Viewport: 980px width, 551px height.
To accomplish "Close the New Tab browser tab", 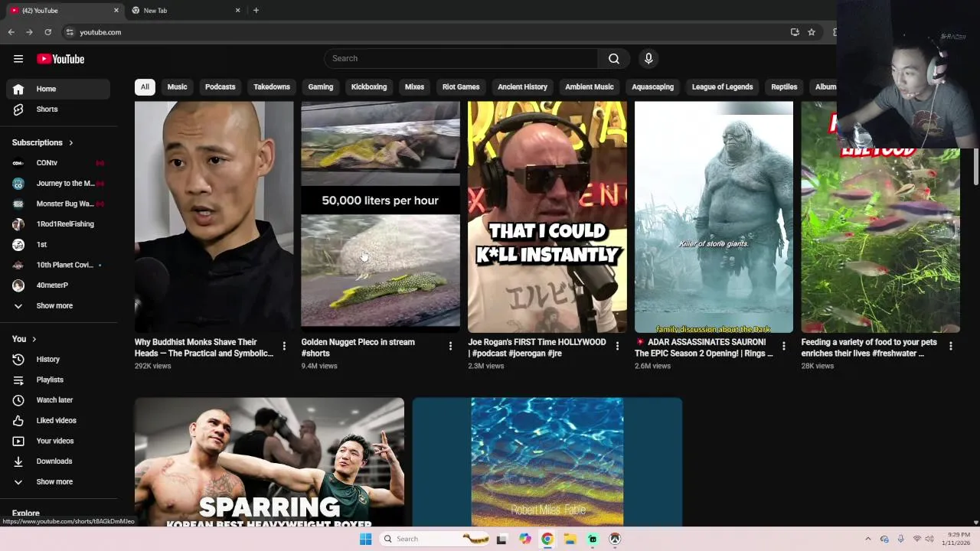I will [x=237, y=10].
